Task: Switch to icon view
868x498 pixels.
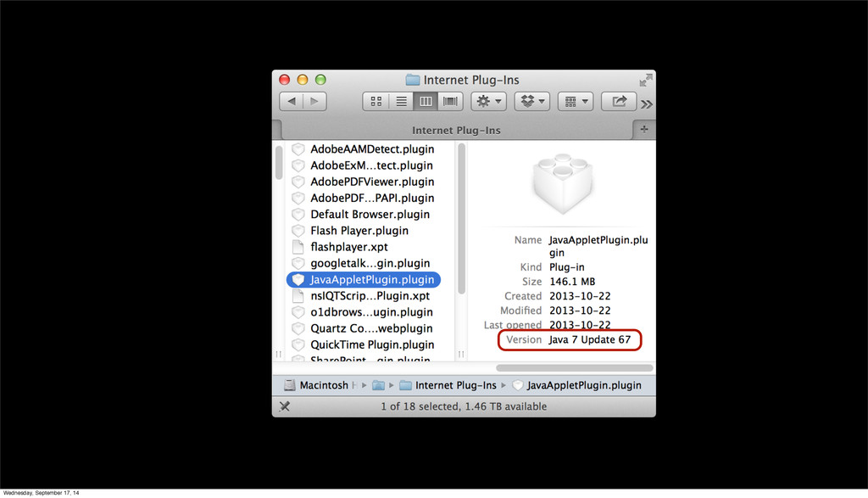Action: (x=376, y=101)
